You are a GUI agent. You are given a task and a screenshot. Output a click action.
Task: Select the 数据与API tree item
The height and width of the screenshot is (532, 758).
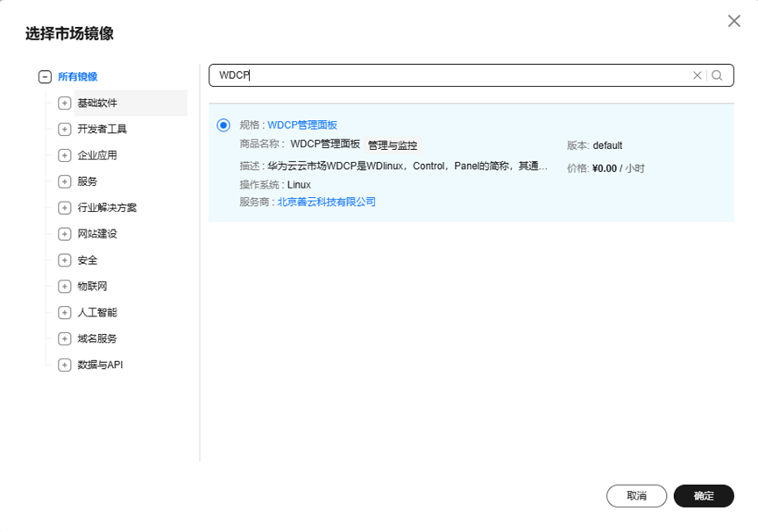100,365
